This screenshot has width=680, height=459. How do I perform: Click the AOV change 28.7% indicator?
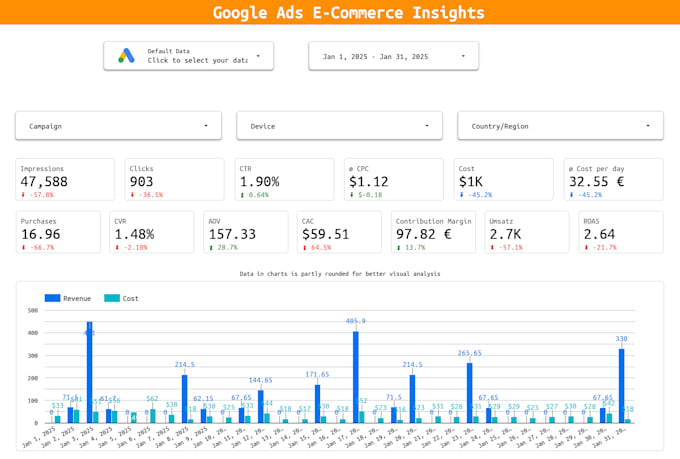(224, 247)
